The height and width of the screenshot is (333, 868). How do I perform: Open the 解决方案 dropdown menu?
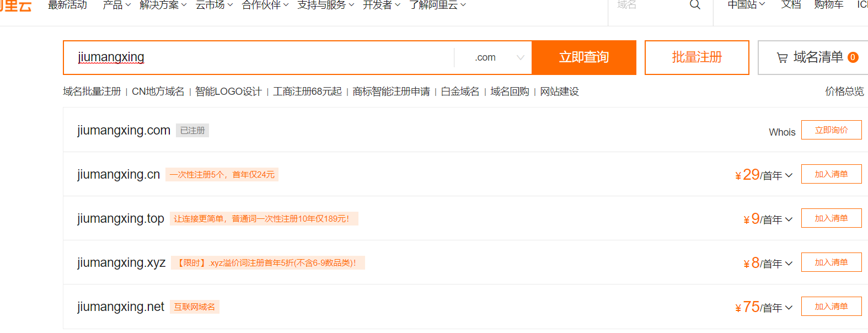[x=163, y=5]
